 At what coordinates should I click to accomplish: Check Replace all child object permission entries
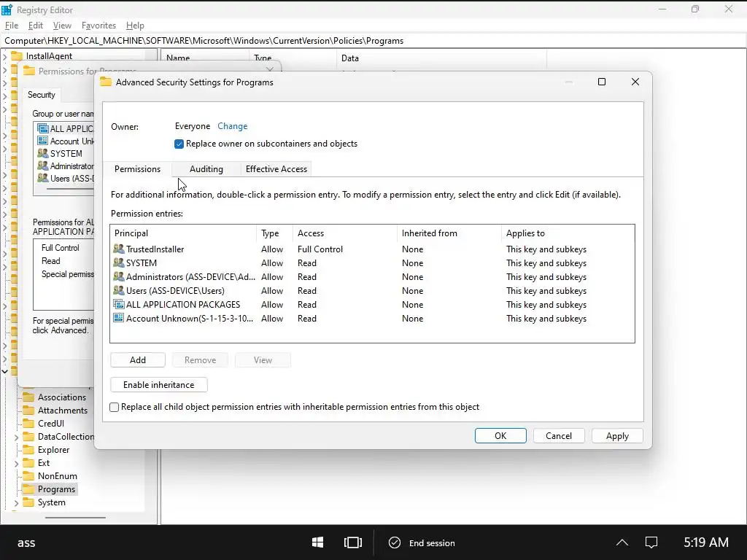point(115,407)
